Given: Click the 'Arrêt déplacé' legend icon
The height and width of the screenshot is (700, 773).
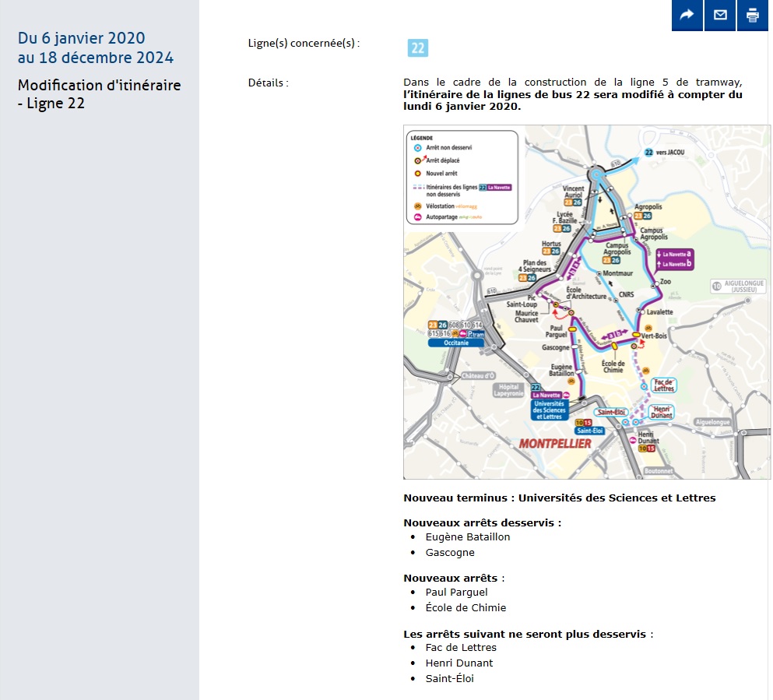Looking at the screenshot, I should point(418,160).
